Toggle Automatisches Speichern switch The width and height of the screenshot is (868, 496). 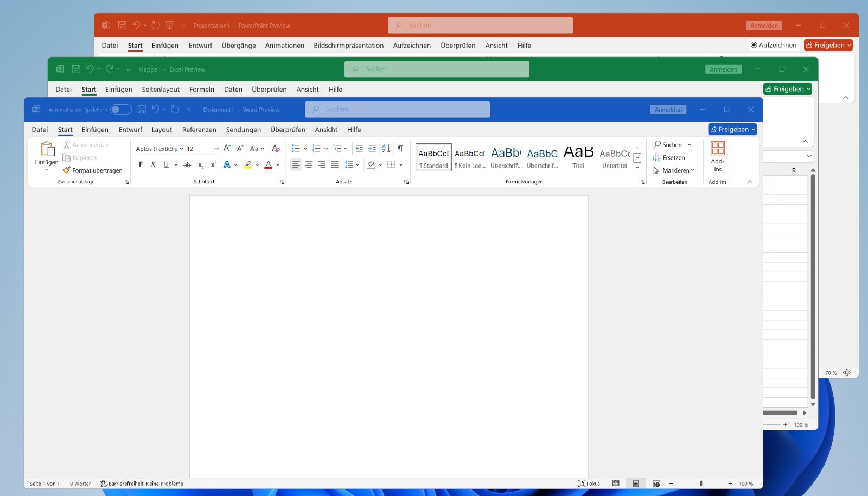[120, 110]
